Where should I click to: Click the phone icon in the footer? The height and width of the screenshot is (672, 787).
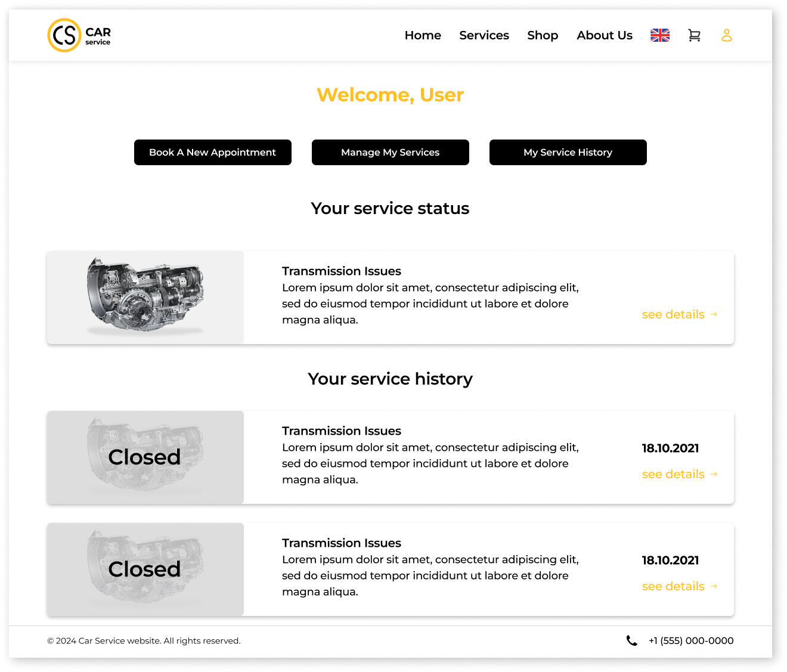(631, 640)
